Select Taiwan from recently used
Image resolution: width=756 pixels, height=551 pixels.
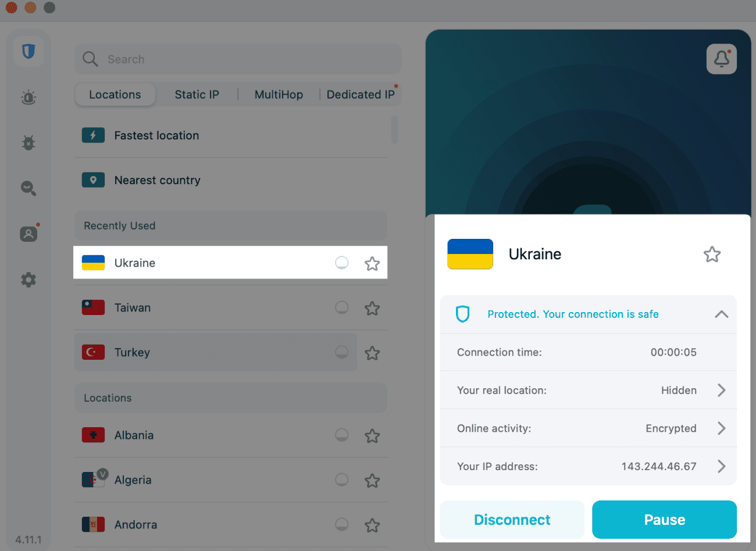pyautogui.click(x=231, y=307)
